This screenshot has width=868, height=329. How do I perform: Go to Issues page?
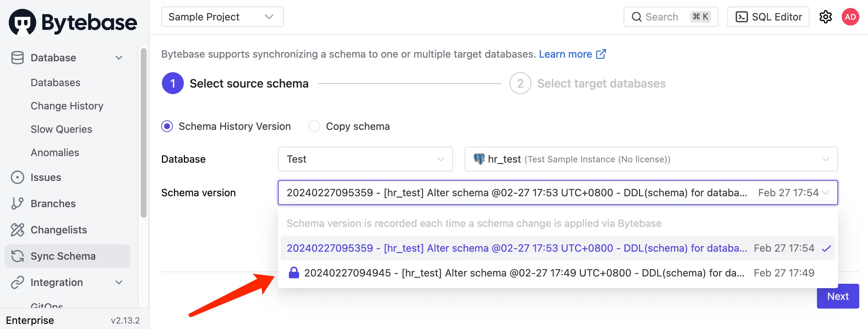pyautogui.click(x=46, y=177)
